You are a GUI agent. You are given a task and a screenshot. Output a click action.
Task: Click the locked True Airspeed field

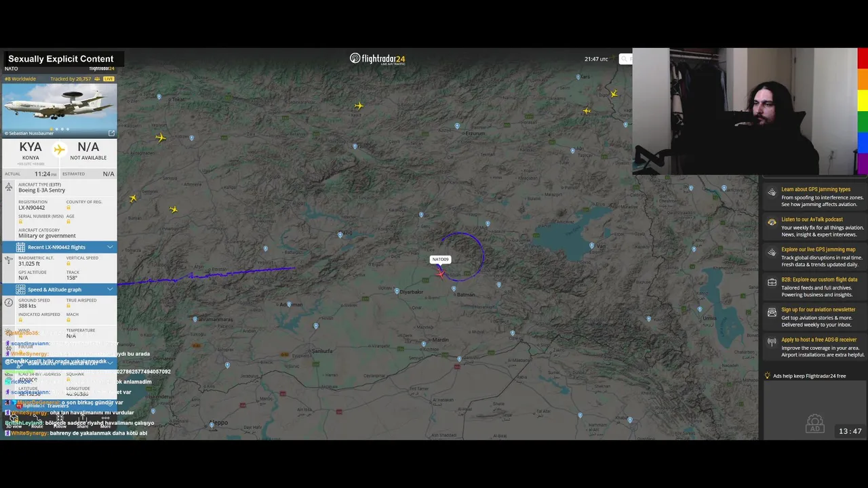(68, 306)
